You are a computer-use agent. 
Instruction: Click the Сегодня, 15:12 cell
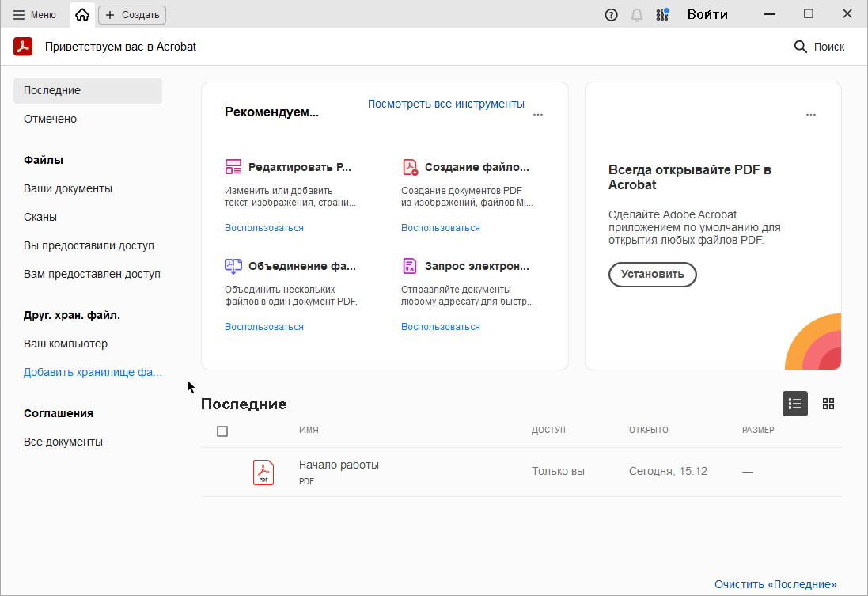tap(668, 472)
